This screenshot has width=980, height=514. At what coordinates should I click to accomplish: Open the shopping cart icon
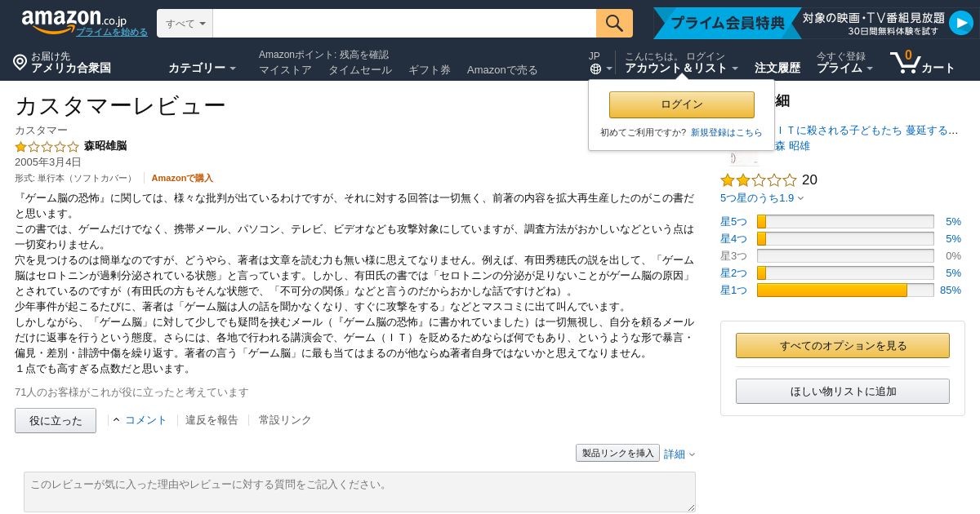(x=905, y=62)
